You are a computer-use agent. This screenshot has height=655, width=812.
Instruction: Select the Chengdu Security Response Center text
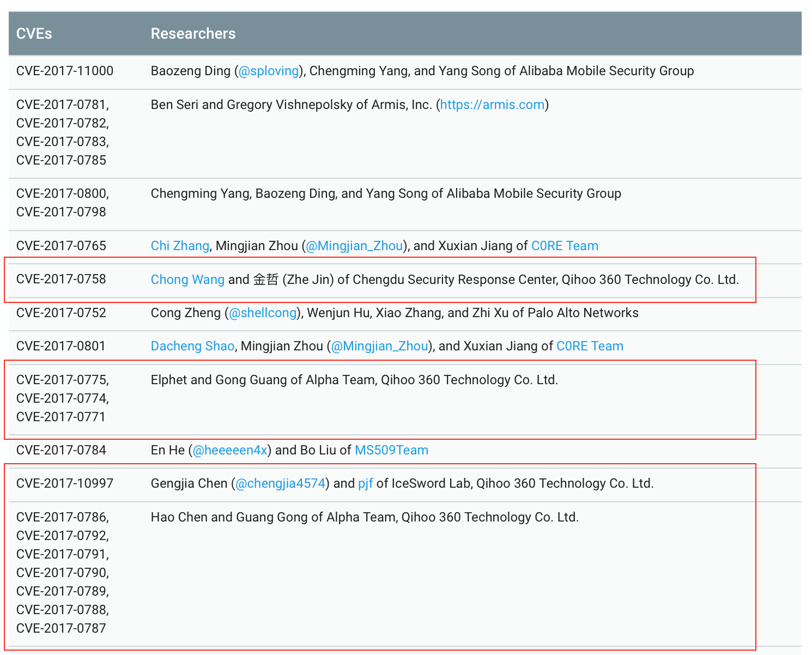click(x=454, y=280)
